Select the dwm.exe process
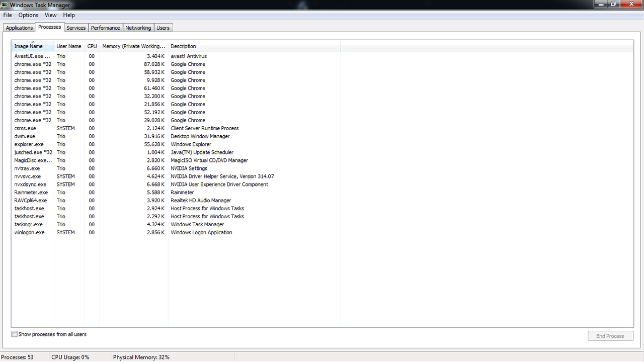The width and height of the screenshot is (644, 362). [176, 136]
